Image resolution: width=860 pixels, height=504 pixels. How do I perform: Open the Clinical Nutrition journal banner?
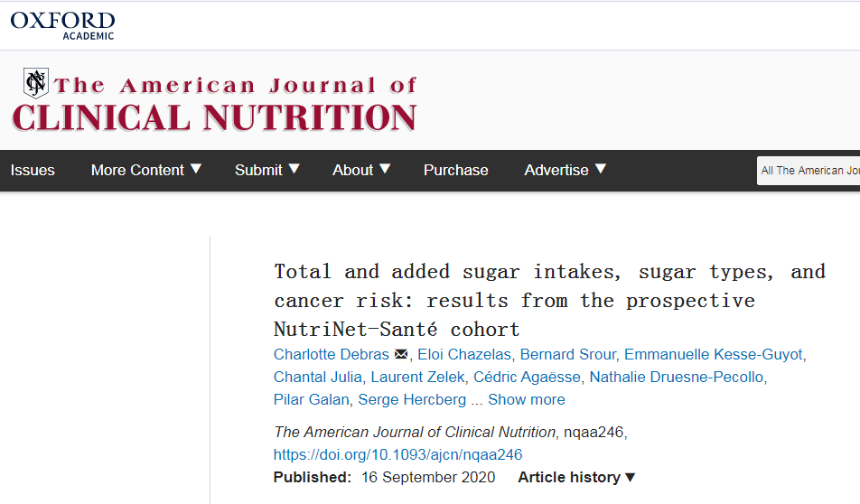214,103
